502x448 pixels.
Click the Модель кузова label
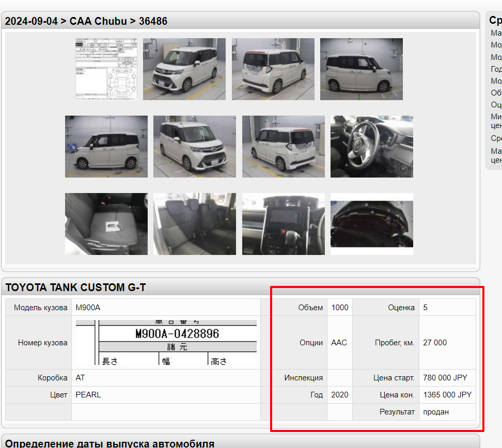coord(41,308)
